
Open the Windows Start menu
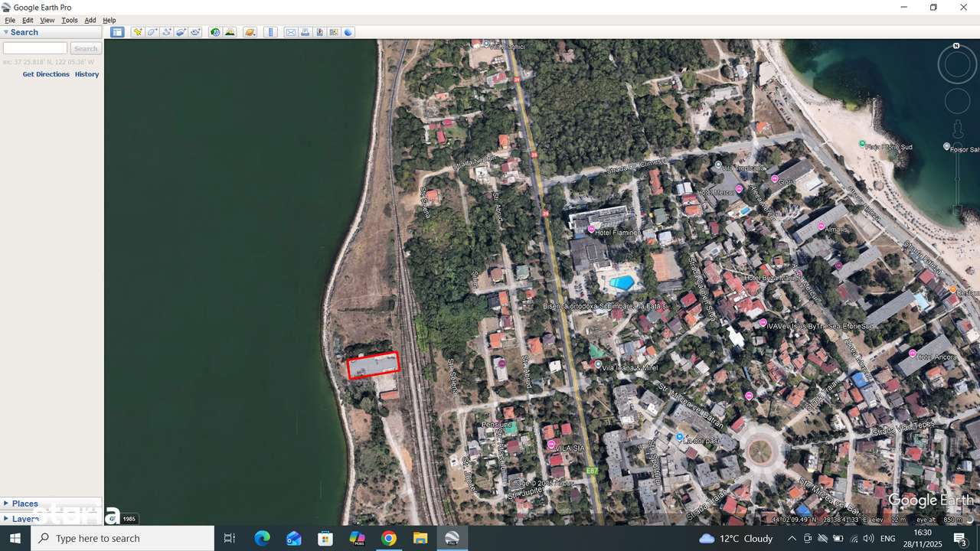point(15,538)
